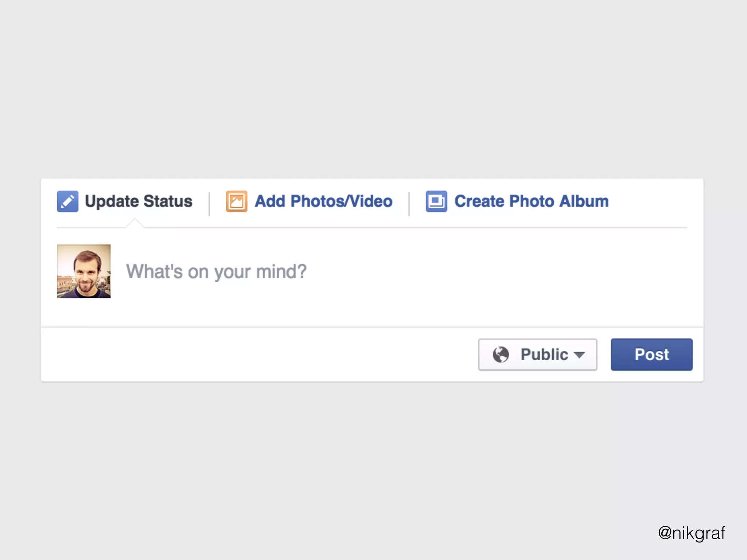
Task: Click the orange Add Photos/Video picture icon
Action: 236,201
